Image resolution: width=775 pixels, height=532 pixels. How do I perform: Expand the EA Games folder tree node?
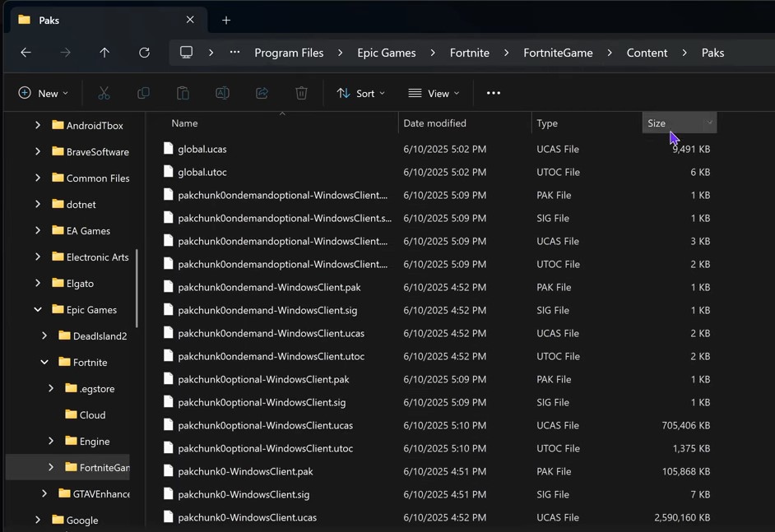pyautogui.click(x=38, y=231)
